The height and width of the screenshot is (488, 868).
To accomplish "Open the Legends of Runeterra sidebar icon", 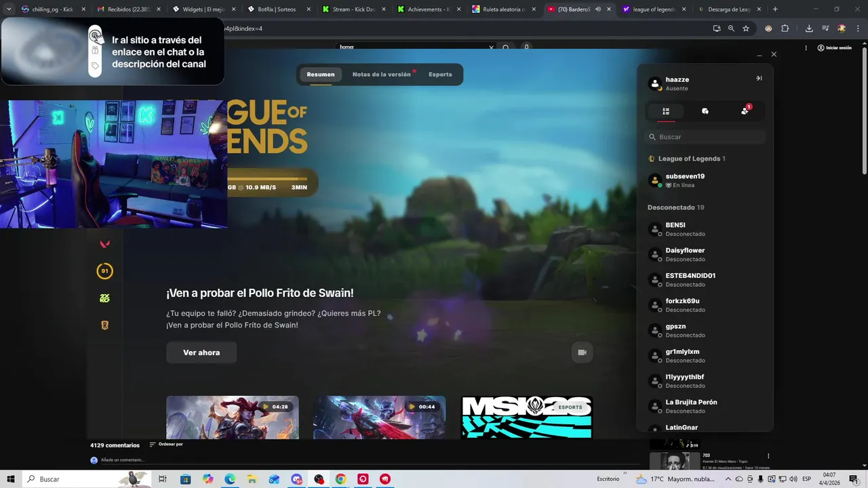I will pos(104,325).
